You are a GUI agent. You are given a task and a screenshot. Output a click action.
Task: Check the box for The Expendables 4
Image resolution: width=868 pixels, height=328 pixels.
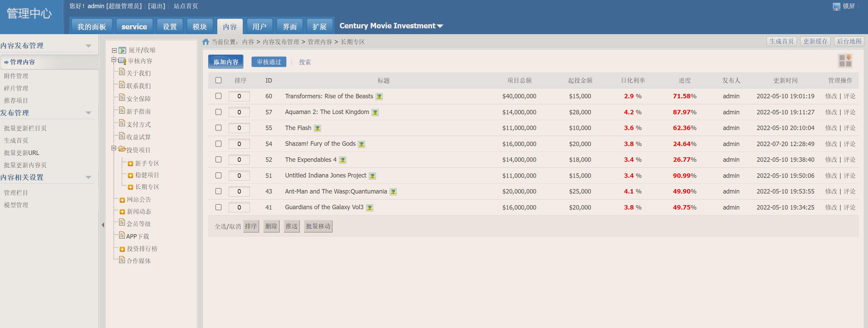218,159
